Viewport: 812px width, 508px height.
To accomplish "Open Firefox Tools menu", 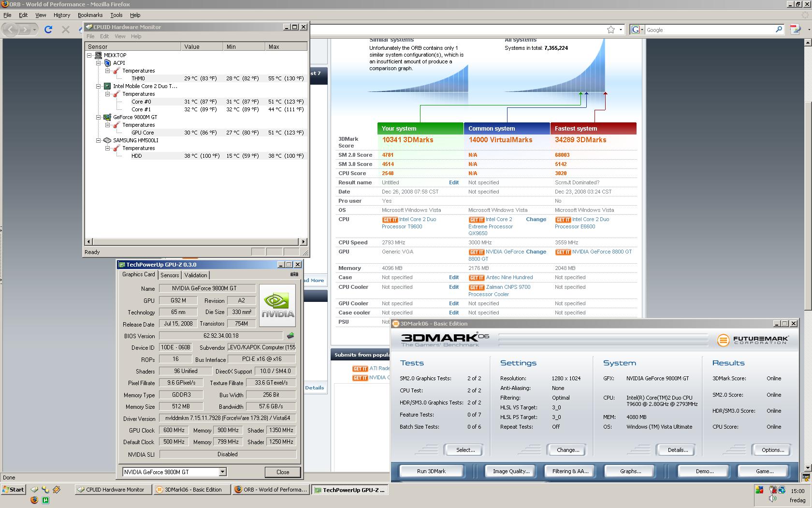I will click(116, 15).
